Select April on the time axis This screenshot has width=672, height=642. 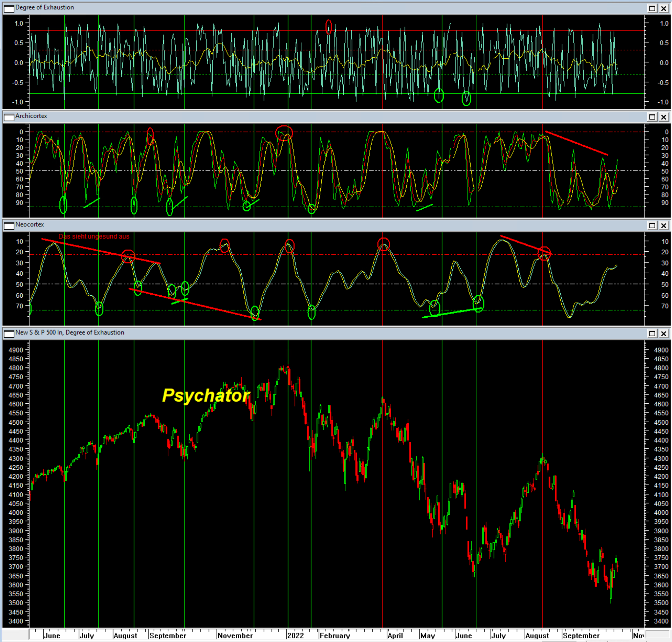click(x=395, y=636)
